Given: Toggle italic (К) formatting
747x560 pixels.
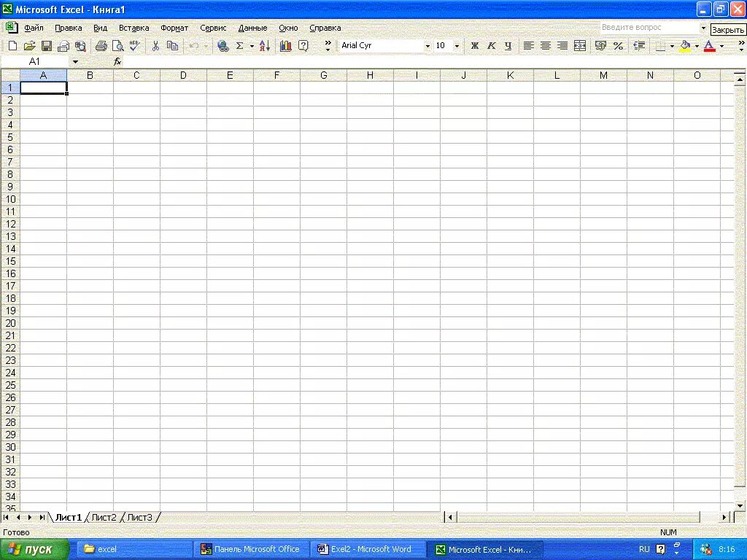Looking at the screenshot, I should coord(491,46).
